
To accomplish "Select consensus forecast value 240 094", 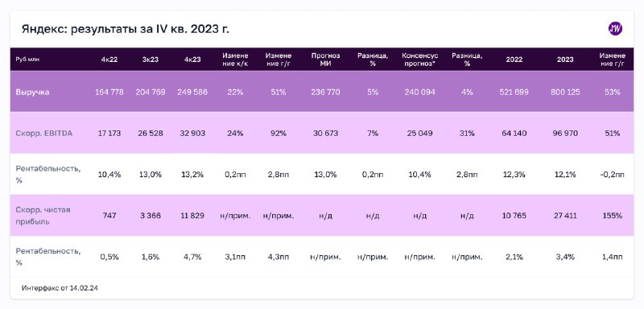I will click(x=419, y=92).
